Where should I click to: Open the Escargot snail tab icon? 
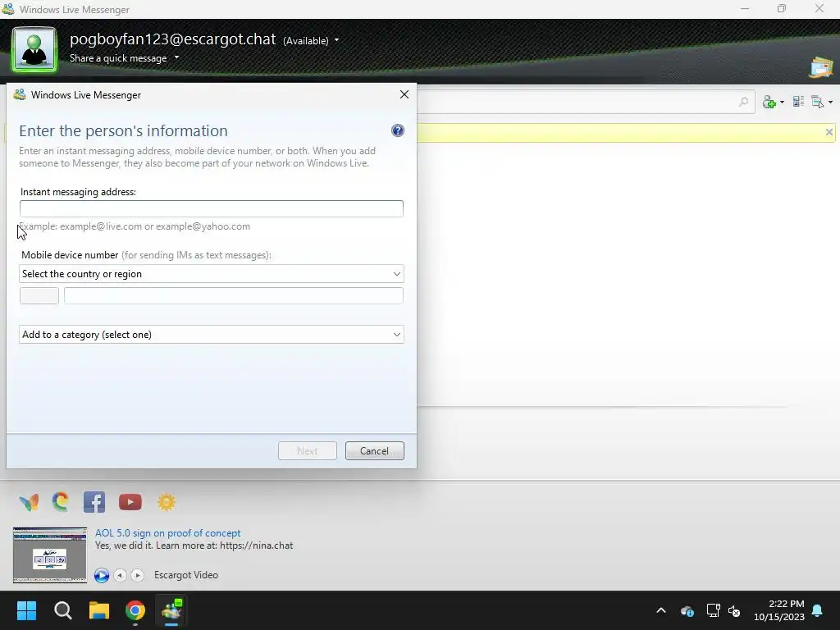coord(61,502)
